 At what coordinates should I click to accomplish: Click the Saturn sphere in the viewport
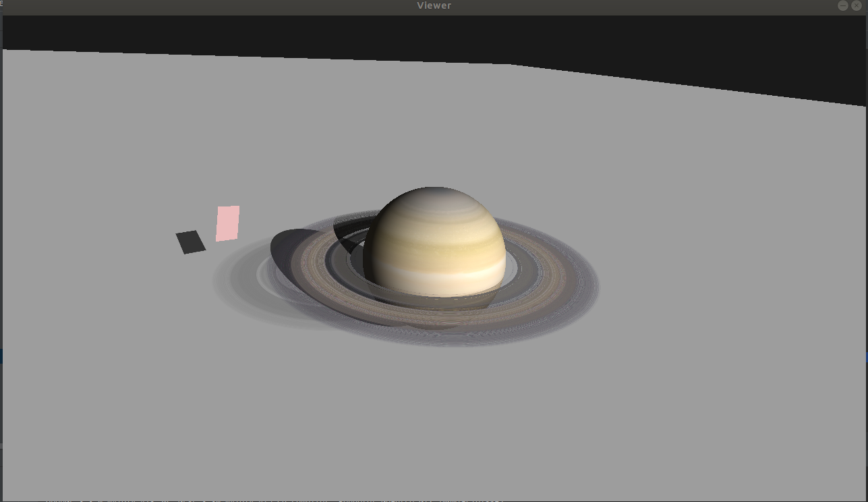point(434,242)
